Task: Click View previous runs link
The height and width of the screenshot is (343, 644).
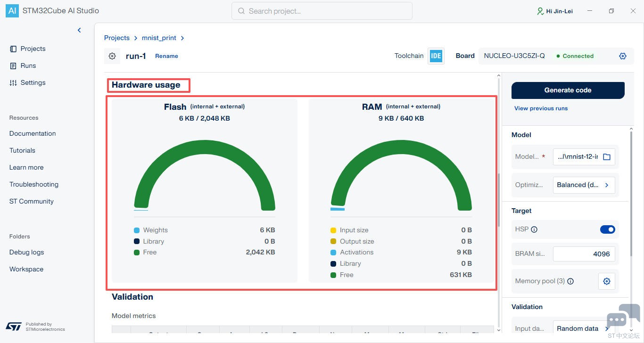Action: 541,108
